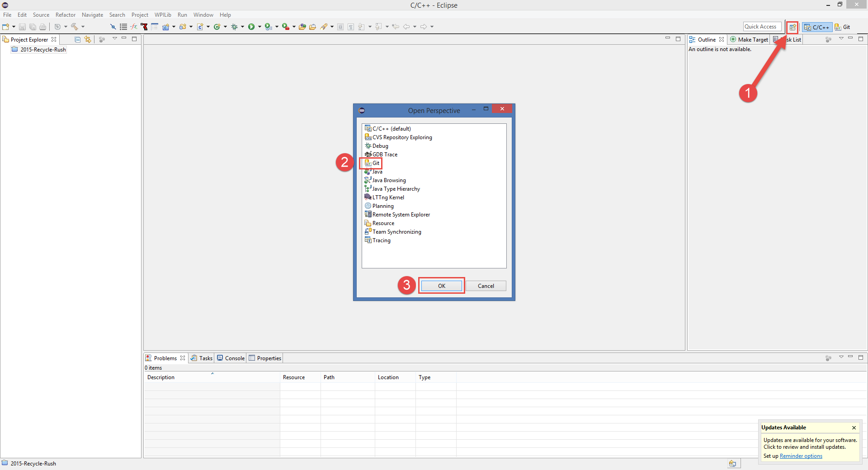The height and width of the screenshot is (470, 868).
Task: Toggle the bullet list toolbar button
Action: [x=123, y=27]
